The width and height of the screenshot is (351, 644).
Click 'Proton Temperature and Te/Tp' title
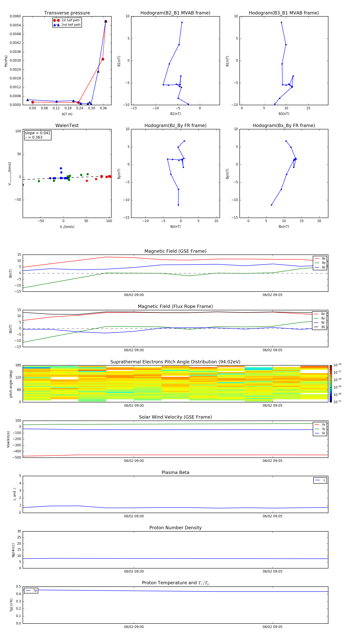tap(175, 583)
